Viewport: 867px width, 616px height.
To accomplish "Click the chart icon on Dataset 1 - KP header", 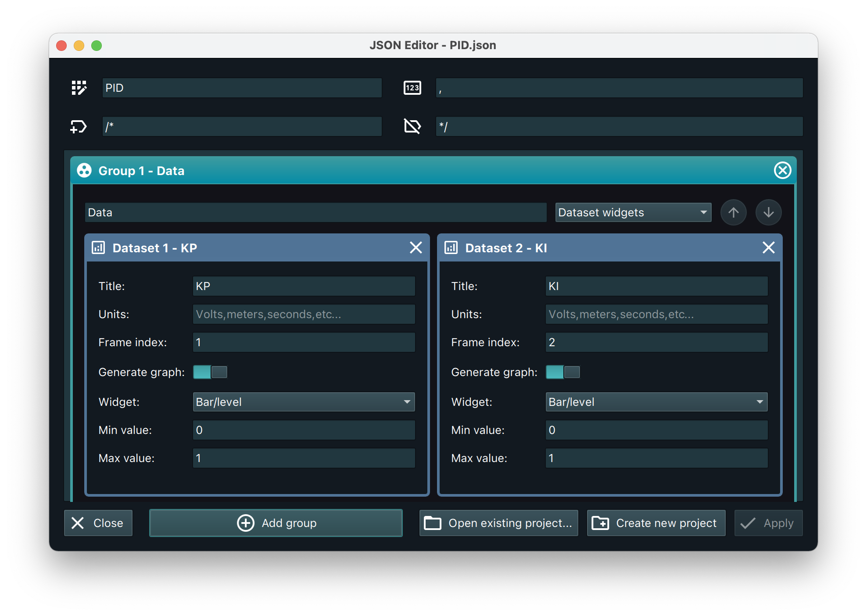I will [x=98, y=247].
